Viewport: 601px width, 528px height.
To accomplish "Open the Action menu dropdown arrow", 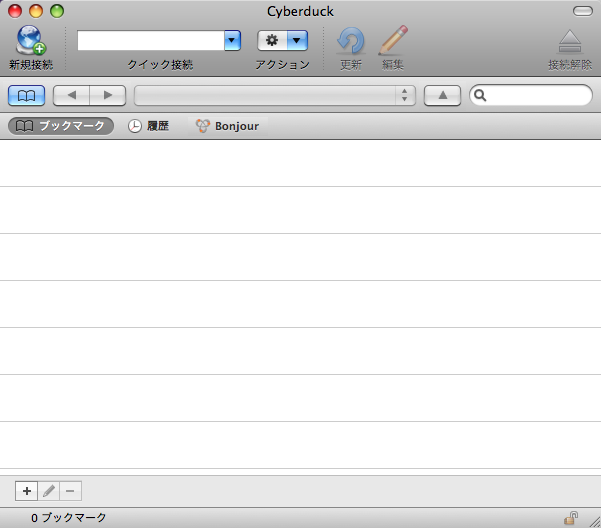I will [297, 41].
